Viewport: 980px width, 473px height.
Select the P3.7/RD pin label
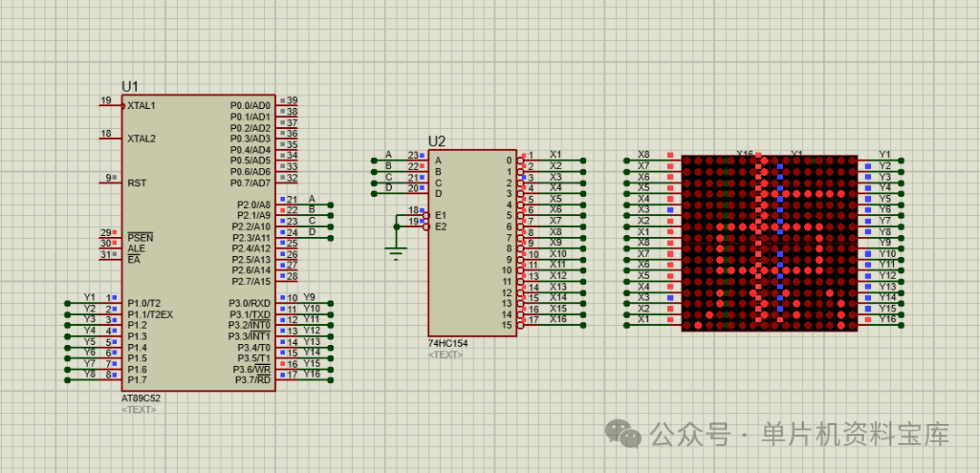tap(252, 379)
